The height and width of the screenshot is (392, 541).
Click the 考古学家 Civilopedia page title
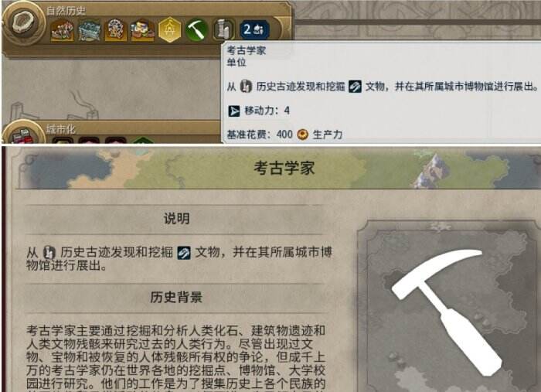[x=284, y=168]
